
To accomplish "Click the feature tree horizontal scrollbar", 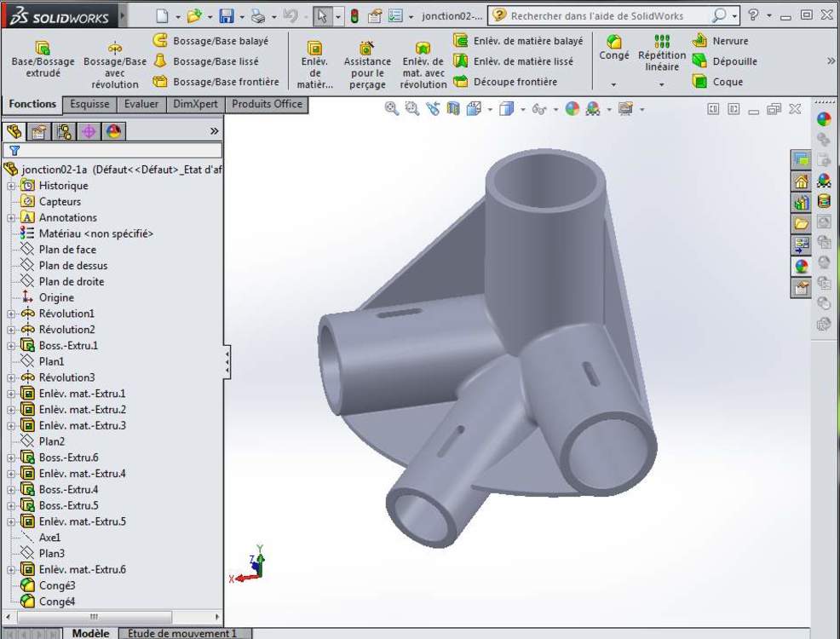I will pos(94,617).
